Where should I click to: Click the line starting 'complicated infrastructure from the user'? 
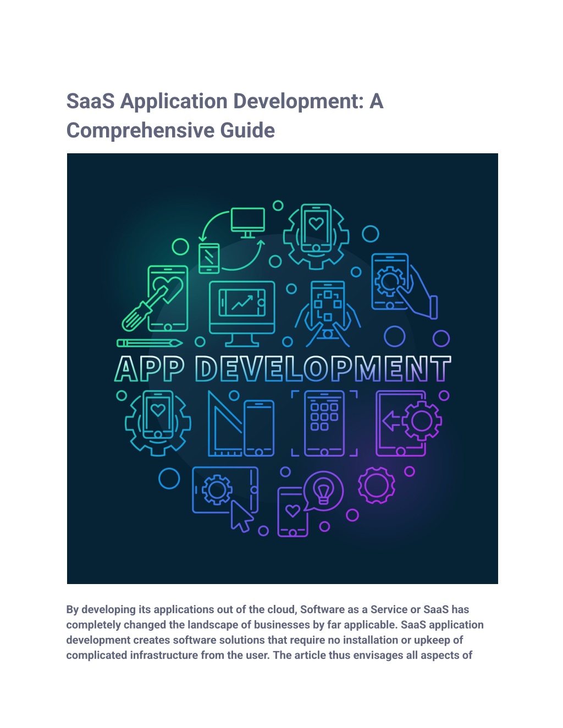pos(269,655)
